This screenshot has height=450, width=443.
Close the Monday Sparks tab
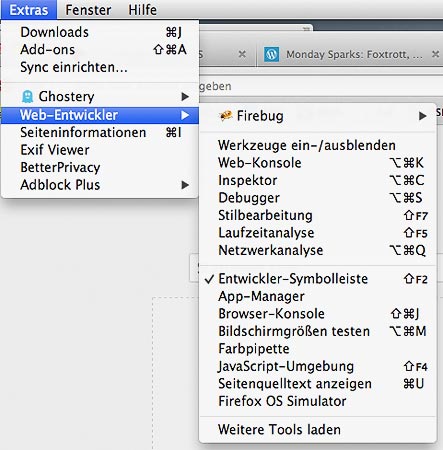pyautogui.click(x=435, y=54)
